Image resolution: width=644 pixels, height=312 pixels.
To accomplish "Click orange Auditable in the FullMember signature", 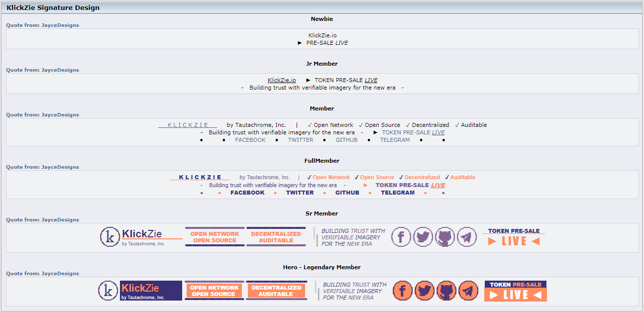I will coord(463,177).
